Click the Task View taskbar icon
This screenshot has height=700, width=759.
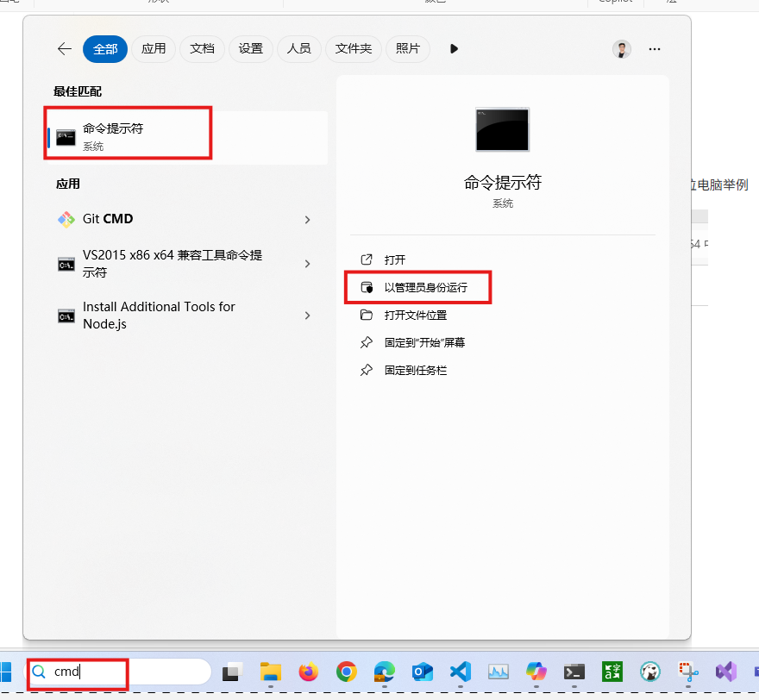(232, 672)
